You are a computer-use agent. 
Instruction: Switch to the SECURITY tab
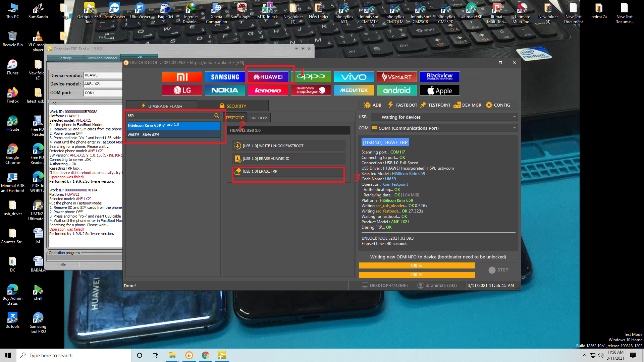[x=233, y=106]
